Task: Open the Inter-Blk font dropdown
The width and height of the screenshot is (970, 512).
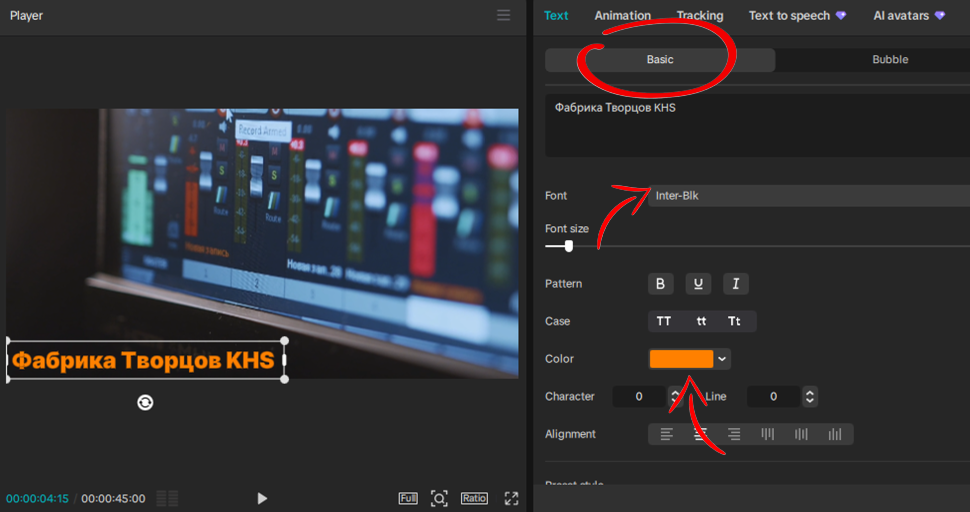Action: (809, 195)
